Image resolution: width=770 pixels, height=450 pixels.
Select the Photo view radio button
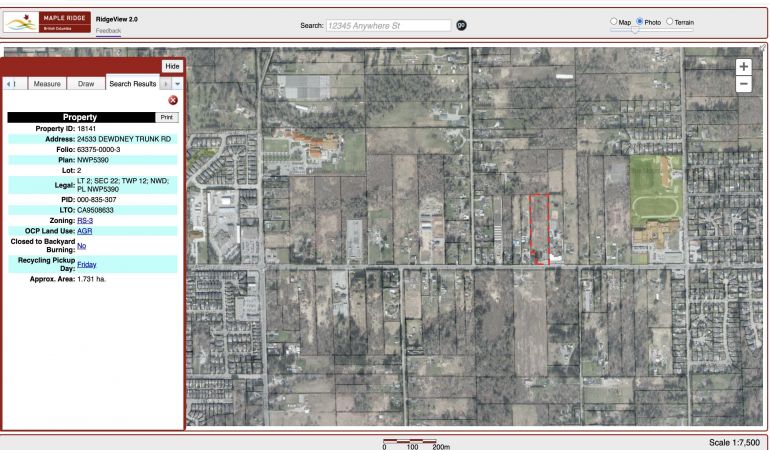[638, 22]
